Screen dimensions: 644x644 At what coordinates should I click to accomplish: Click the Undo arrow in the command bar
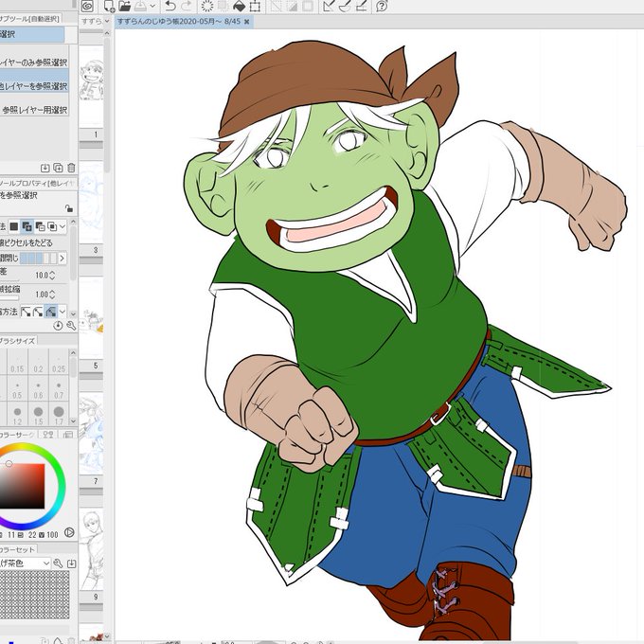coord(170,6)
